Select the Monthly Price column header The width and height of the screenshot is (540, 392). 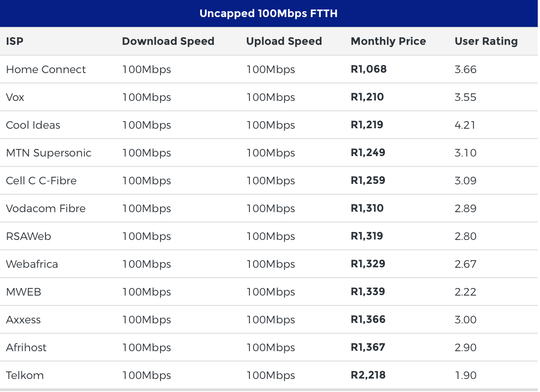[388, 41]
